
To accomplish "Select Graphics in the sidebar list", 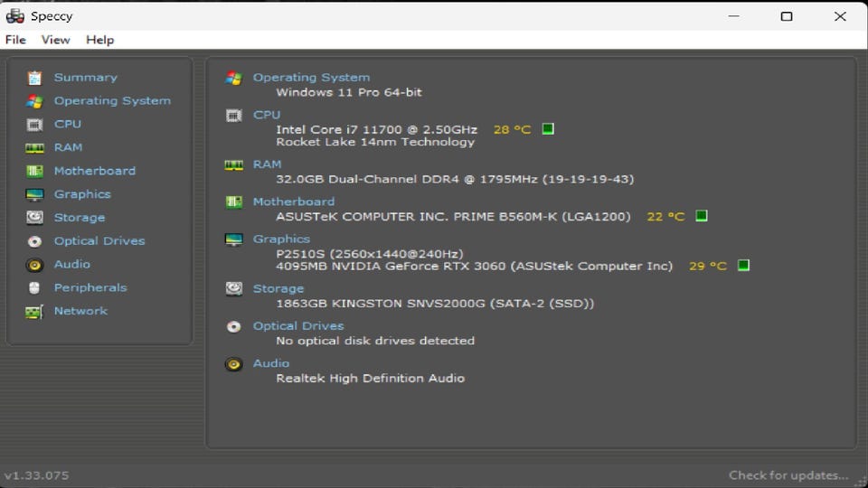I will pyautogui.click(x=81, y=194).
